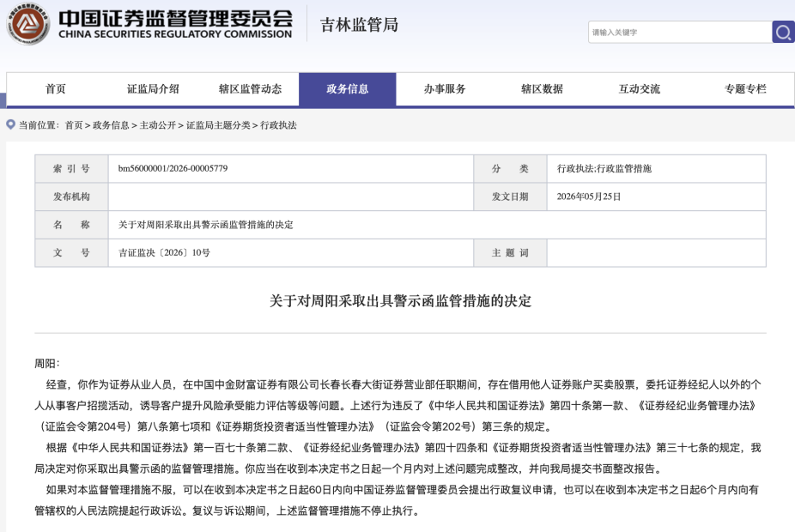Click the CSRC emblem logo
Screen dimensions: 795x532
coord(28,23)
